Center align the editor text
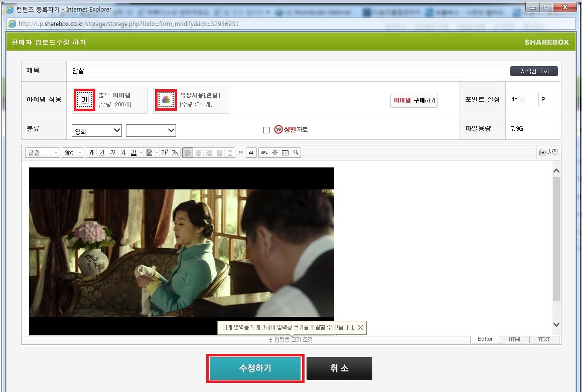This screenshot has height=392, width=582. (199, 153)
